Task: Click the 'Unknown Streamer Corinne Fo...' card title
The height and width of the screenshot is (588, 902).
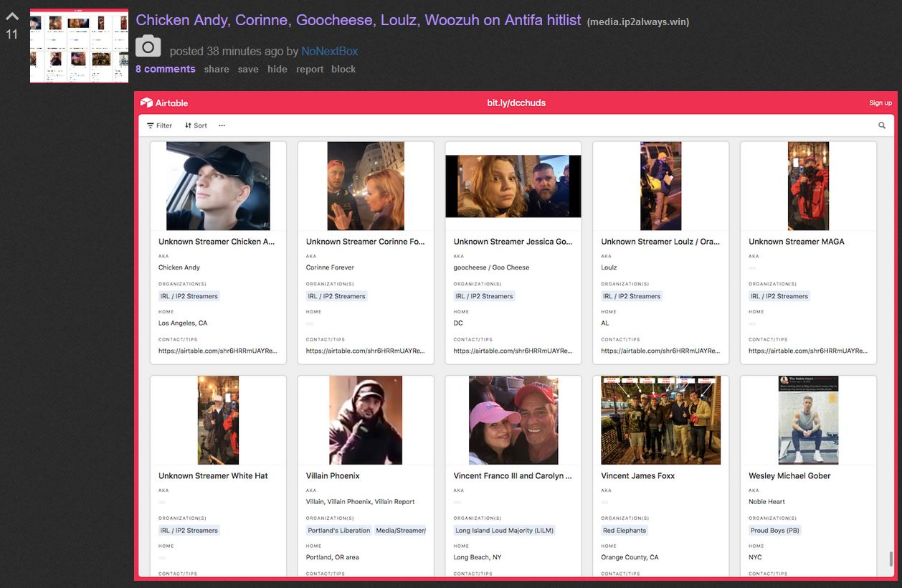Action: (366, 242)
